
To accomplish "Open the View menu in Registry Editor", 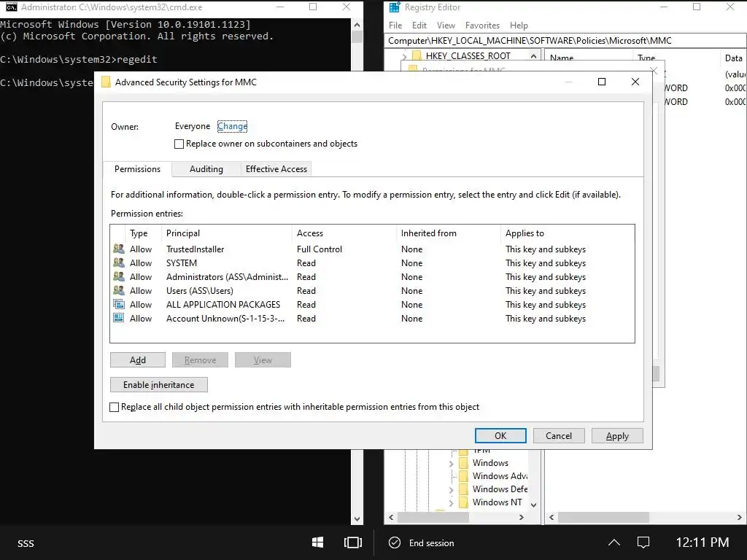I will (x=446, y=26).
